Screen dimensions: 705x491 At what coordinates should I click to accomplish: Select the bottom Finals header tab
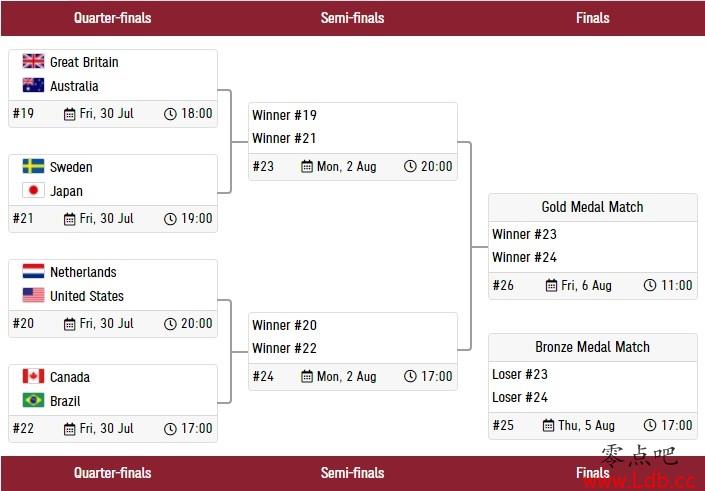[x=593, y=473]
